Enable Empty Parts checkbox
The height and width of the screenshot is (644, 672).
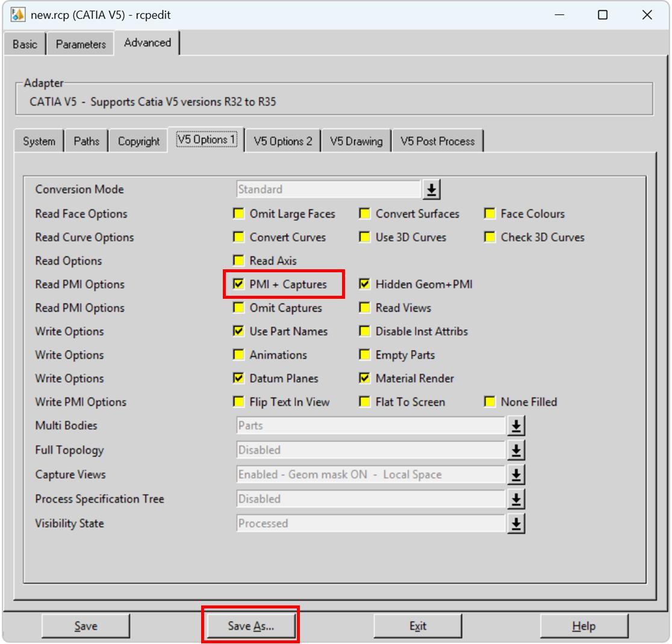pyautogui.click(x=364, y=355)
